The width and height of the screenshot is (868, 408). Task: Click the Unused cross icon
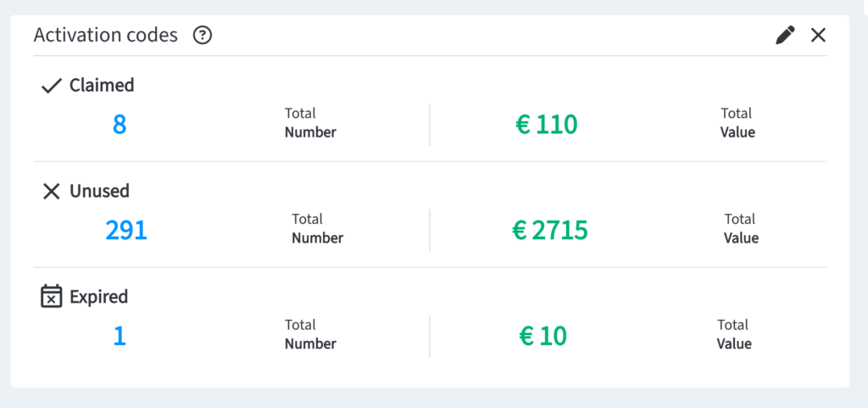pyautogui.click(x=52, y=192)
